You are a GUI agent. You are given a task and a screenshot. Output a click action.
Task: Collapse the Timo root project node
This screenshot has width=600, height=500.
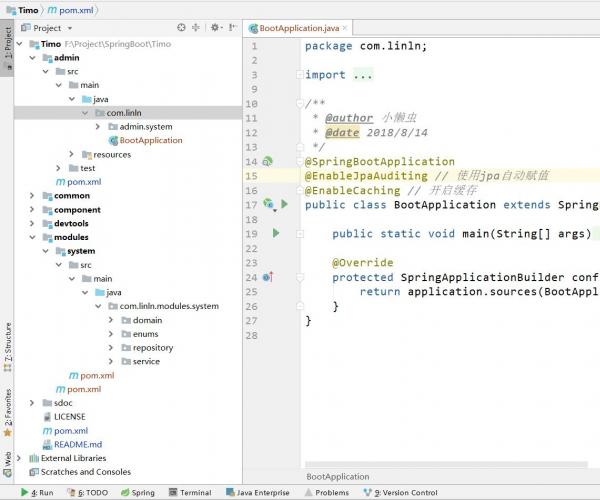pos(20,44)
